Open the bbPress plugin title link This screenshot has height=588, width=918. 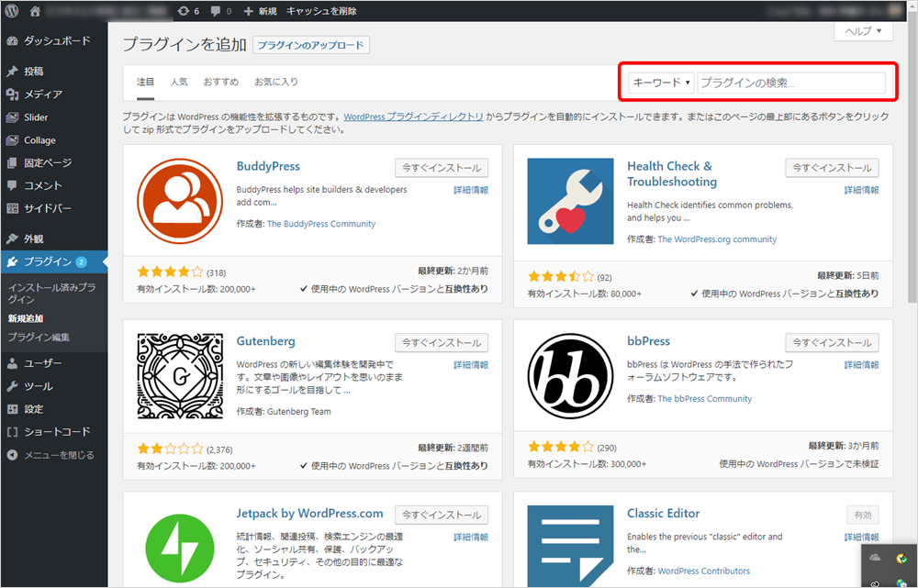point(649,341)
